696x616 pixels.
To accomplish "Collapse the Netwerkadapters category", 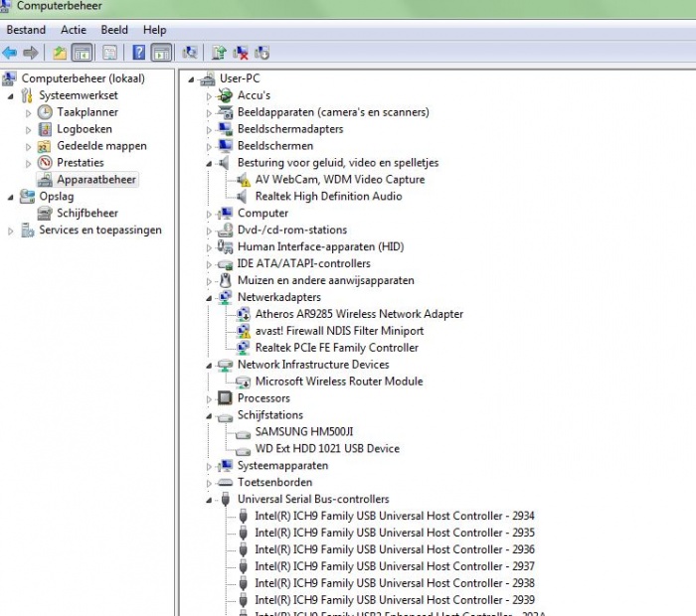I will 210,297.
